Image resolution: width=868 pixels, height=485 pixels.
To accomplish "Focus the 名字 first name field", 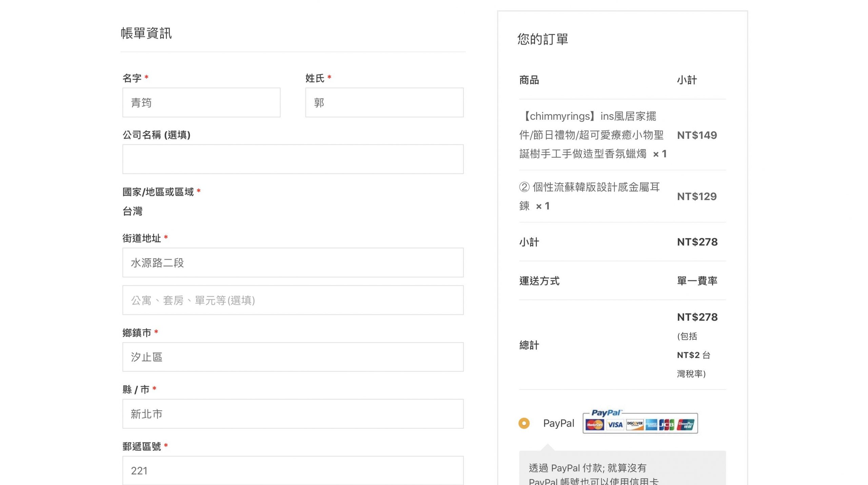I will (201, 102).
